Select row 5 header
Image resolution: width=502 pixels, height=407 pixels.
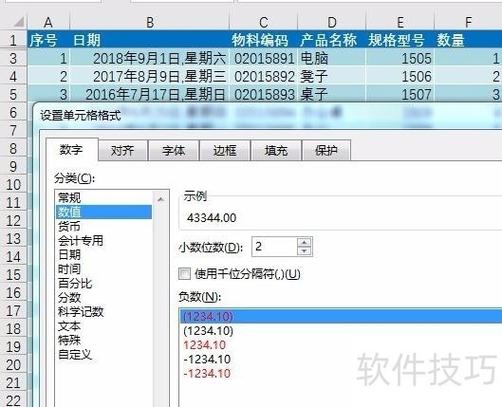pyautogui.click(x=13, y=94)
